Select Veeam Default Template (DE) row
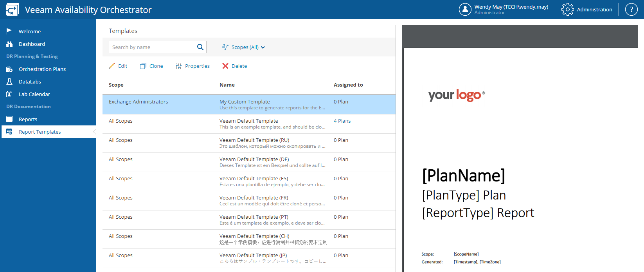The height and width of the screenshot is (272, 644). [249, 162]
